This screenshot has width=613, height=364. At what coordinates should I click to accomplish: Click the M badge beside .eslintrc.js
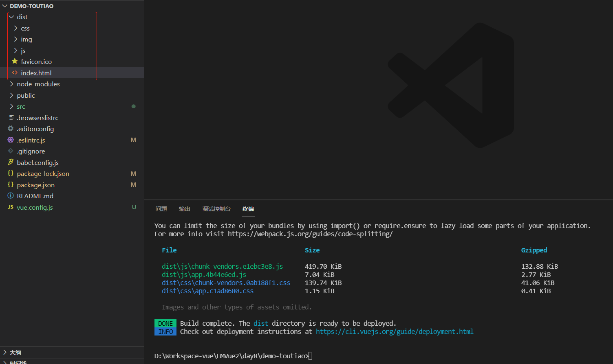pos(133,140)
